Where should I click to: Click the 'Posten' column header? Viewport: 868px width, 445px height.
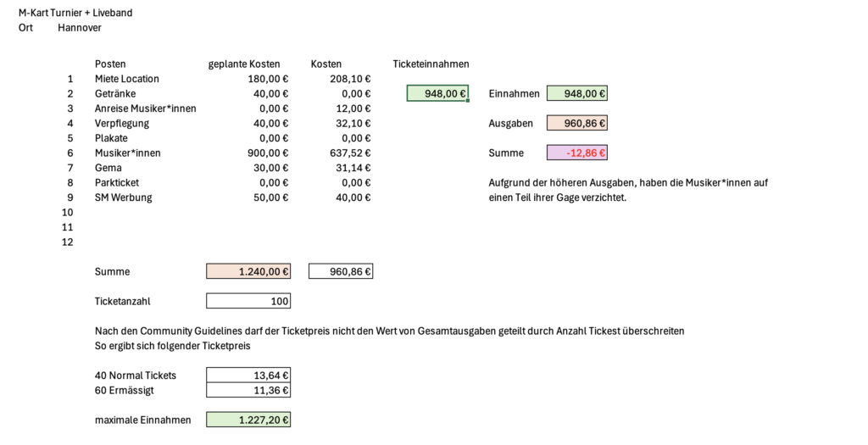coord(110,64)
